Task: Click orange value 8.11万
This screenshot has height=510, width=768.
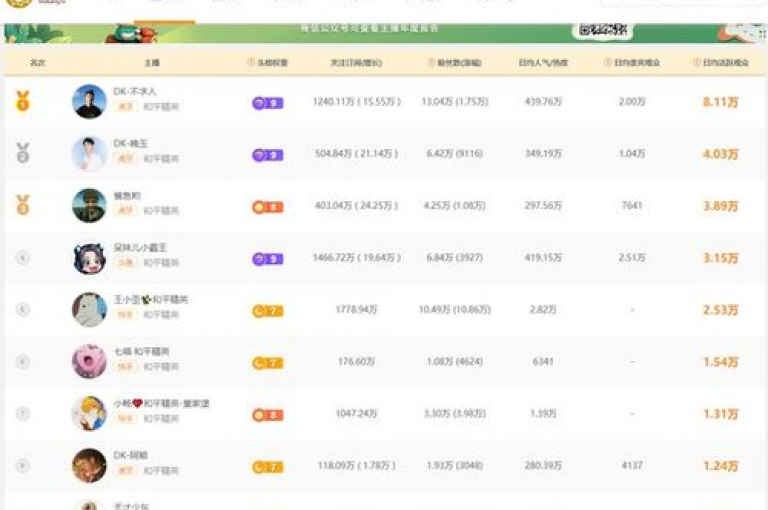Action: click(720, 102)
